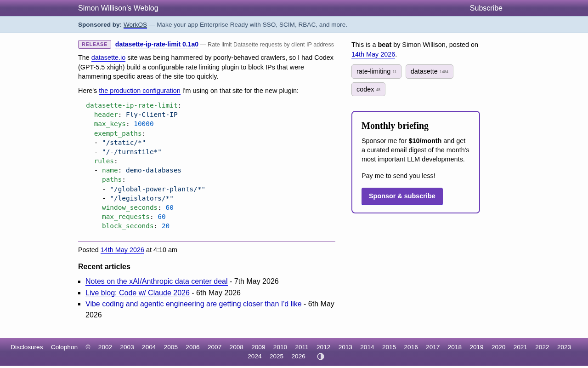Go to the 2023 archive
Image resolution: width=588 pixels, height=368 pixels.
564,347
